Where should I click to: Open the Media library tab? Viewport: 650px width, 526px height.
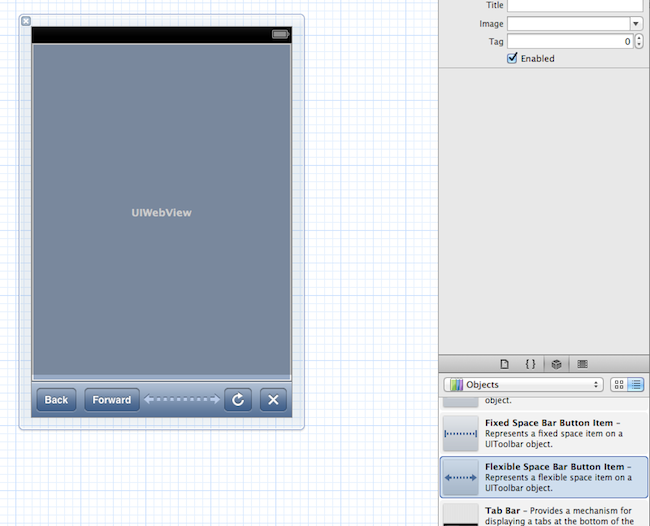pyautogui.click(x=582, y=364)
